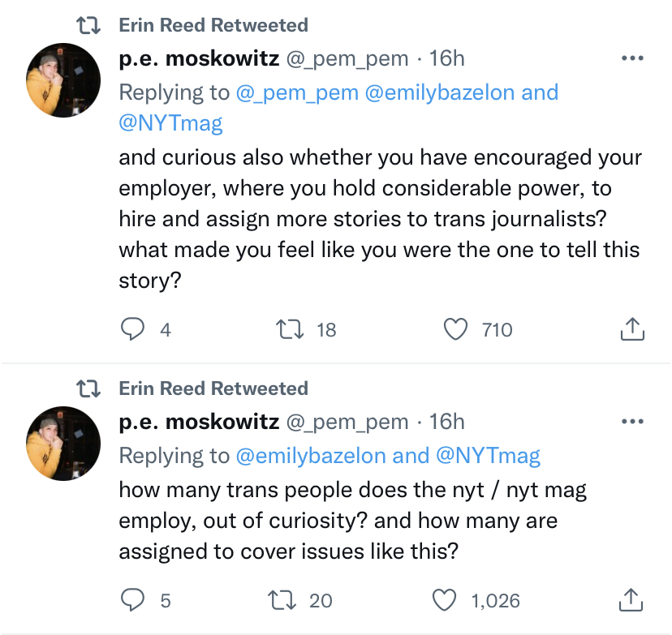
Task: Reply to the tweet about trans journalists
Action: (x=131, y=328)
